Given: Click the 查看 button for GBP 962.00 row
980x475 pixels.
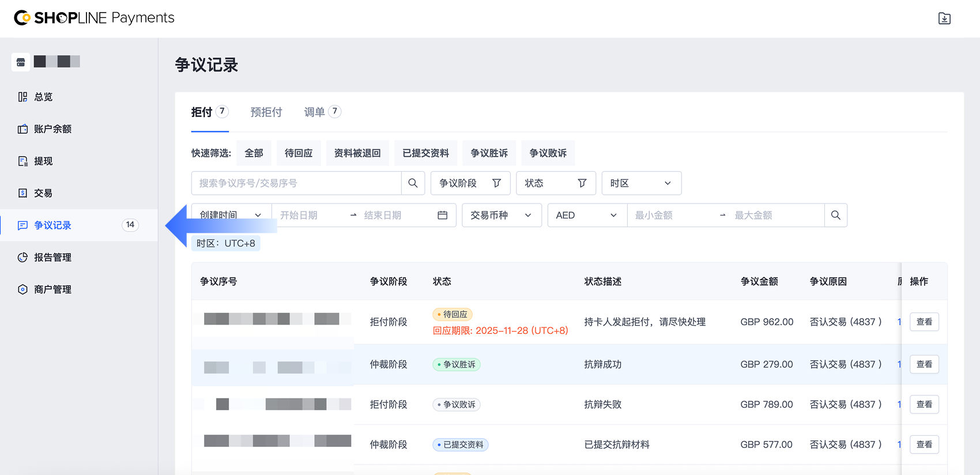Looking at the screenshot, I should (925, 322).
